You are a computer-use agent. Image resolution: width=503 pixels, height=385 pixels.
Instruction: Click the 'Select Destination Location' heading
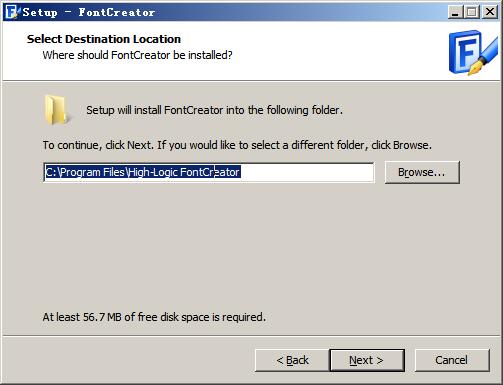104,39
